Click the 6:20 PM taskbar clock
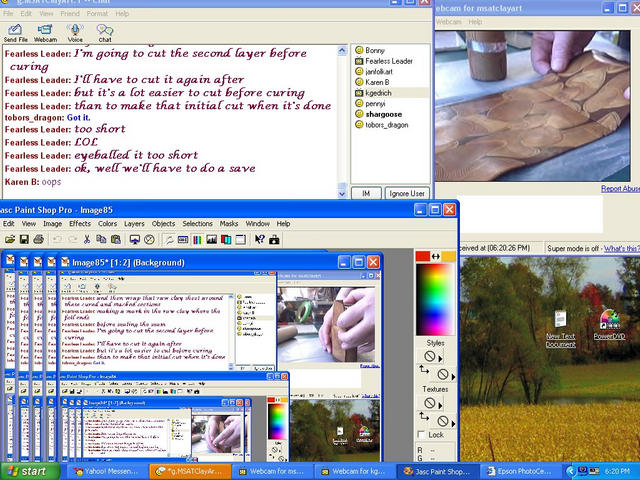The image size is (640, 480). point(617,471)
